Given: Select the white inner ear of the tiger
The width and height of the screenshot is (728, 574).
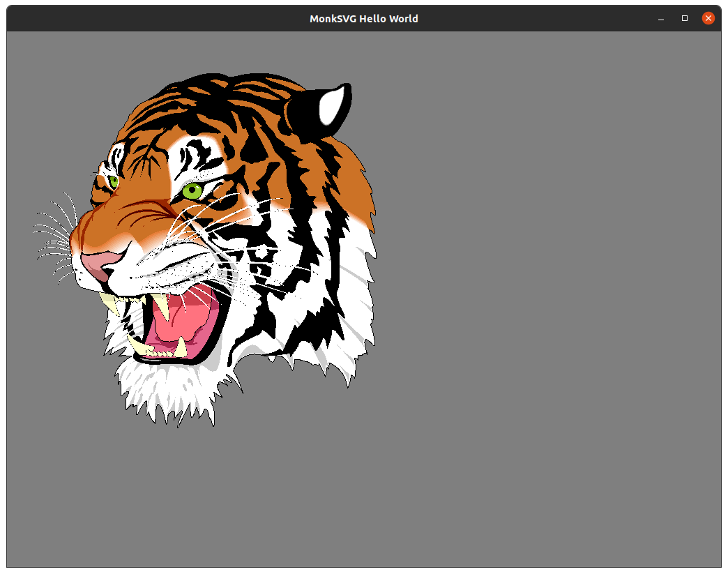Looking at the screenshot, I should tap(332, 105).
